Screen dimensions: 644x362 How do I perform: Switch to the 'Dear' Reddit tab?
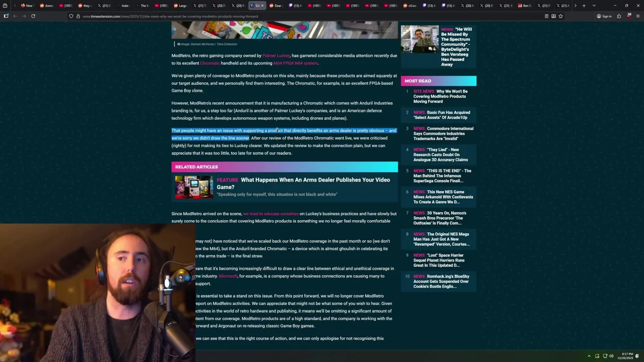coord(275,6)
